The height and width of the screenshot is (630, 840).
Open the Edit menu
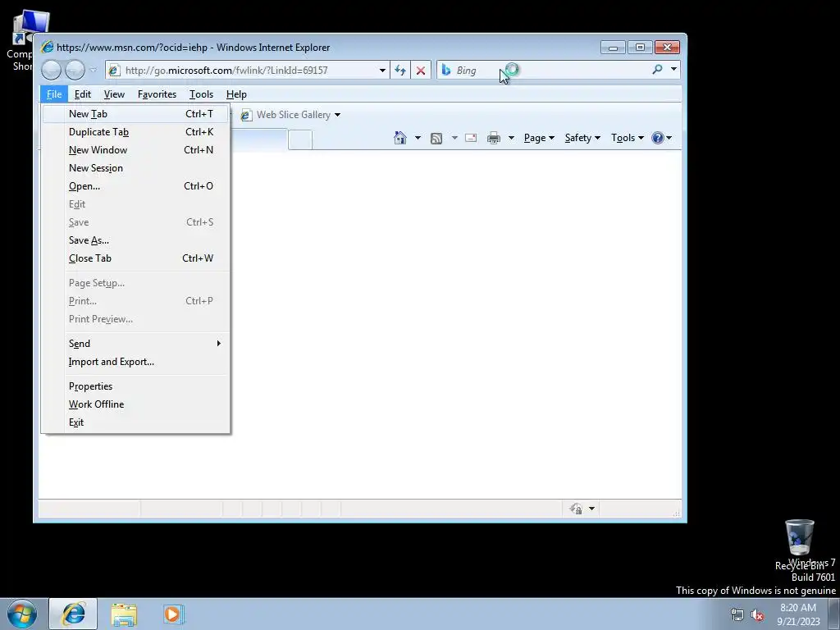pos(83,94)
